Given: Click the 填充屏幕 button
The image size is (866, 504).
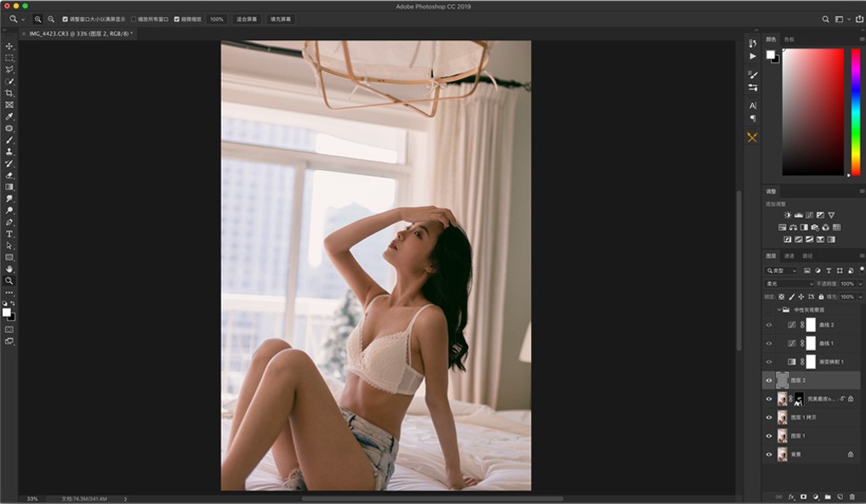Looking at the screenshot, I should (281, 20).
